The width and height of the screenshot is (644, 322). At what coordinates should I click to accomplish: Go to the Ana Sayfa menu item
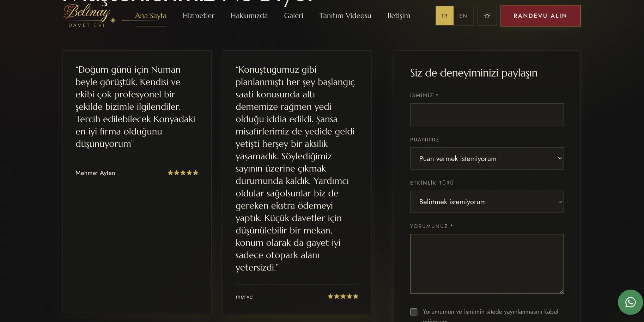pos(151,16)
